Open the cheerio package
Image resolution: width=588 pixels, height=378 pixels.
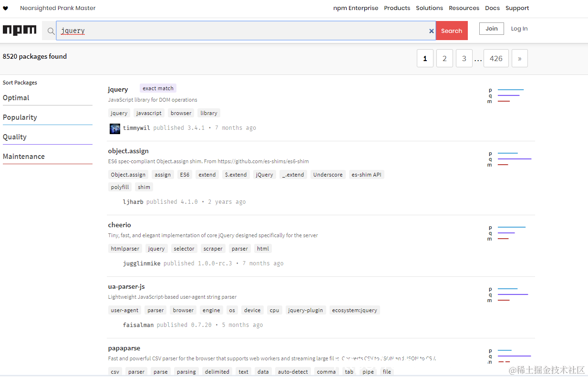click(119, 225)
